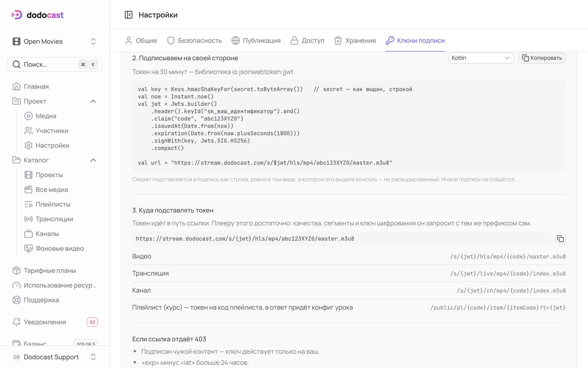Viewport: 588px width, 368px height.
Task: Open the Dodocast Support account switcher chevrons
Action: (93, 357)
